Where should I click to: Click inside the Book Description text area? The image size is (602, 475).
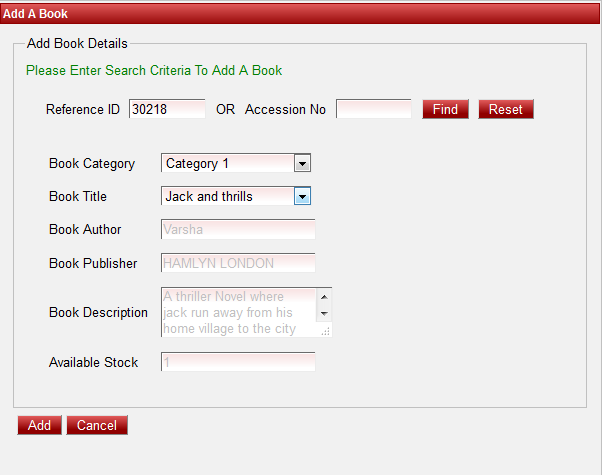(238, 312)
